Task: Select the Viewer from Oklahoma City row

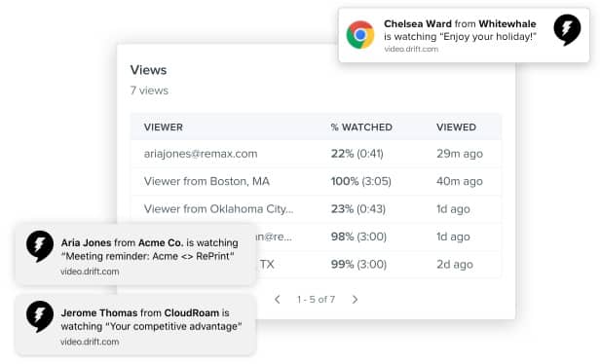Action: [316, 208]
